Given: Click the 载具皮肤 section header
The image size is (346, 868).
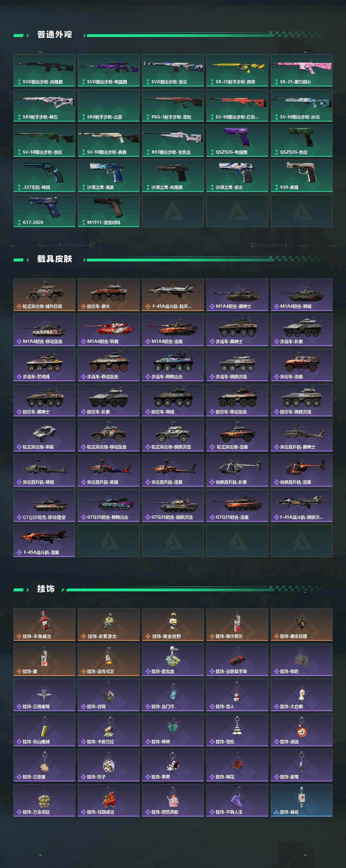Looking at the screenshot, I should click(54, 259).
